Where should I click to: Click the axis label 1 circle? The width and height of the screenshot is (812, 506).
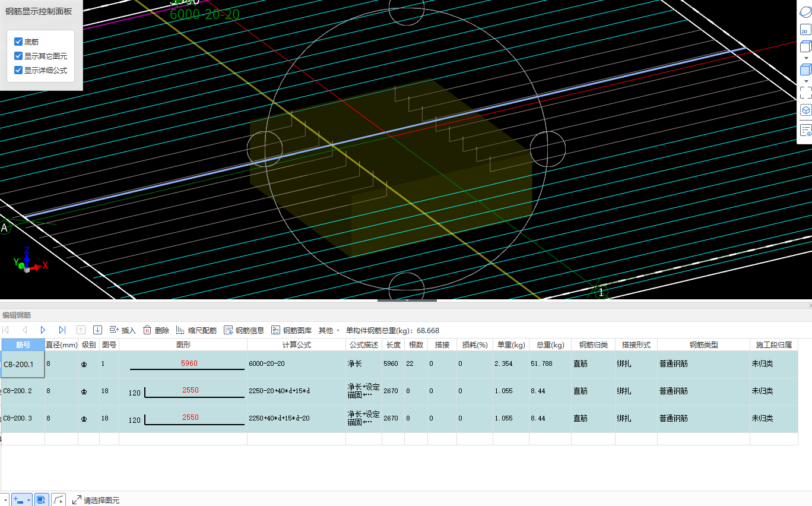click(x=601, y=292)
